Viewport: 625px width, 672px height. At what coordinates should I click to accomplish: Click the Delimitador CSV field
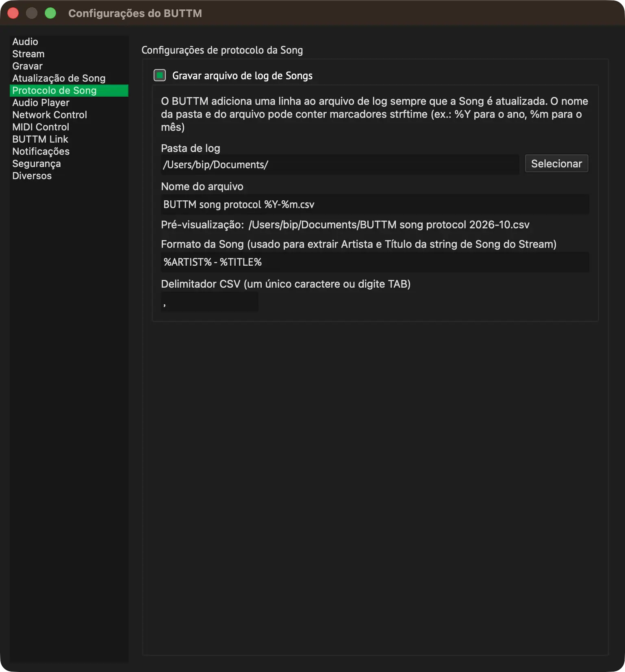point(210,302)
